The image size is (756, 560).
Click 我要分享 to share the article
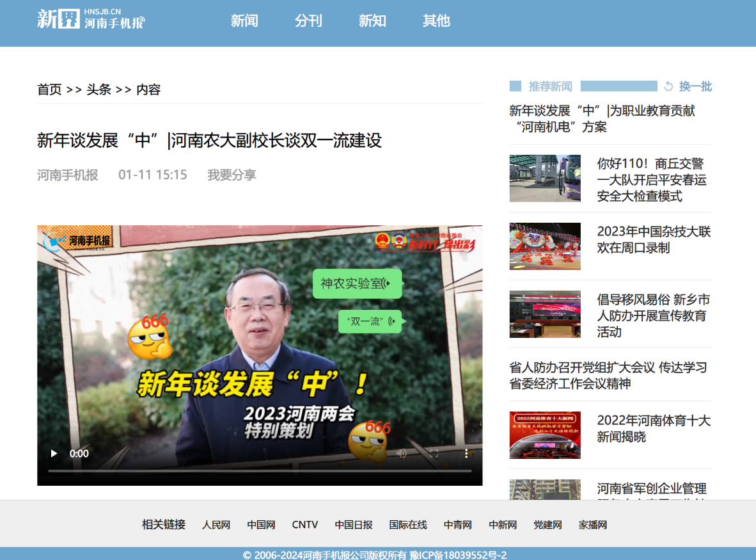232,175
